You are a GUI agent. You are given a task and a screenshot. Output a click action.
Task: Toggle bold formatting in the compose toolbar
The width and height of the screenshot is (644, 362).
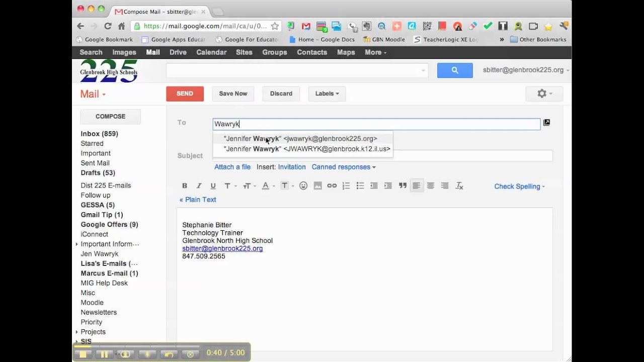(x=185, y=186)
